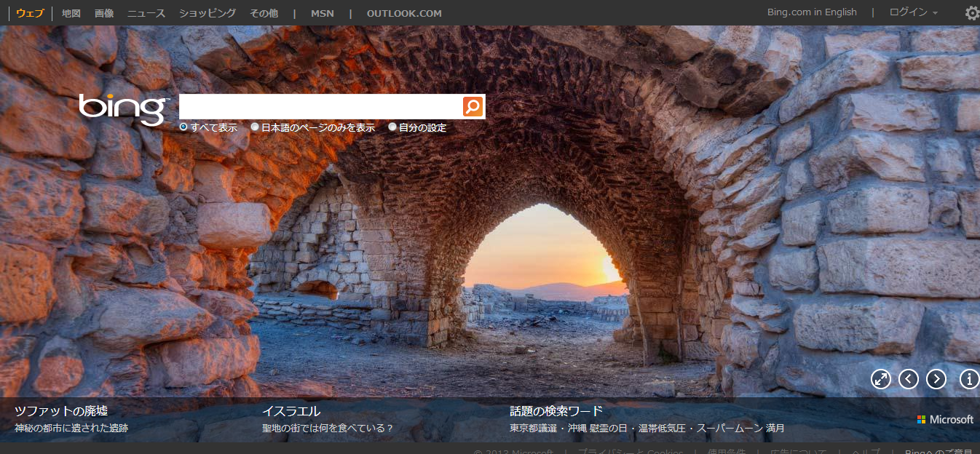Click the Microsoft logo
Image resolution: width=980 pixels, height=454 pixels.
tap(945, 420)
